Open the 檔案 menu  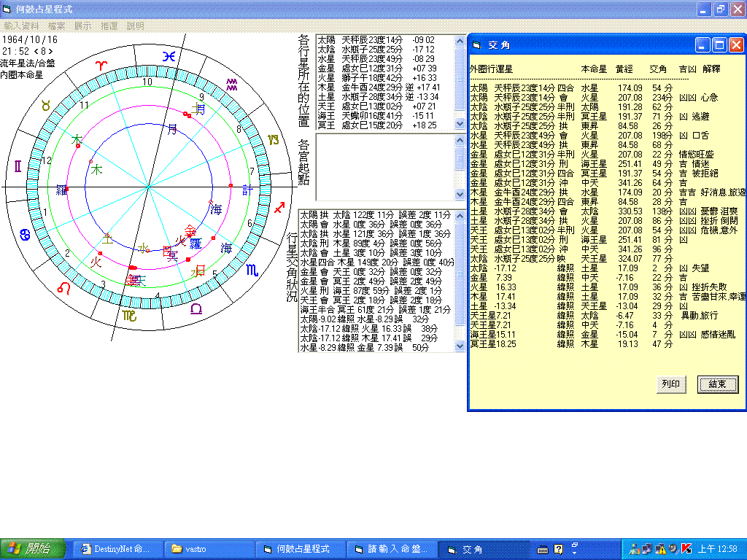pyautogui.click(x=56, y=26)
